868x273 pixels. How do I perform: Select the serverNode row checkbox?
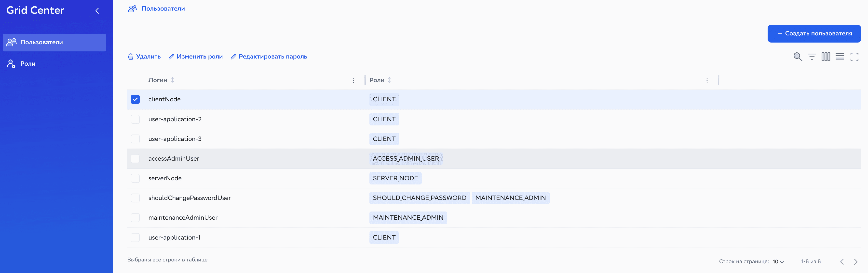[135, 178]
